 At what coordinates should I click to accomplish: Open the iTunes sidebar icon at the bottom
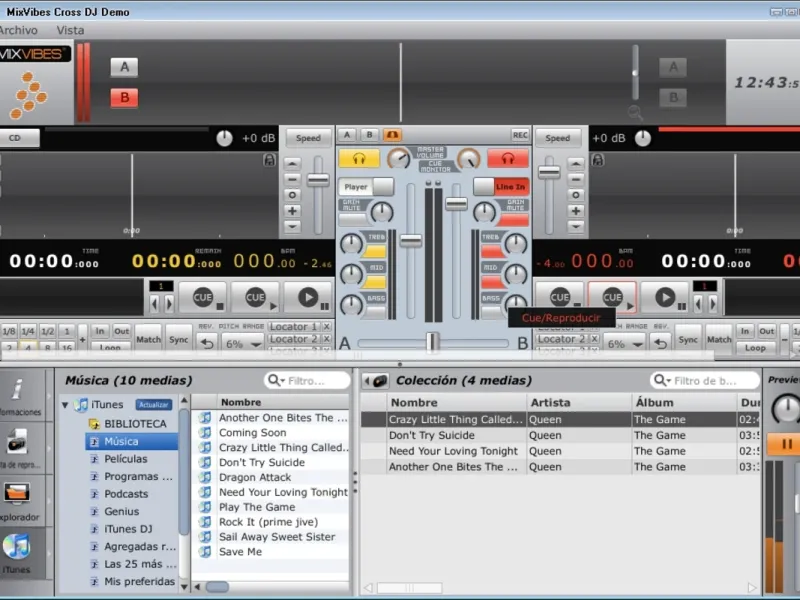click(17, 547)
